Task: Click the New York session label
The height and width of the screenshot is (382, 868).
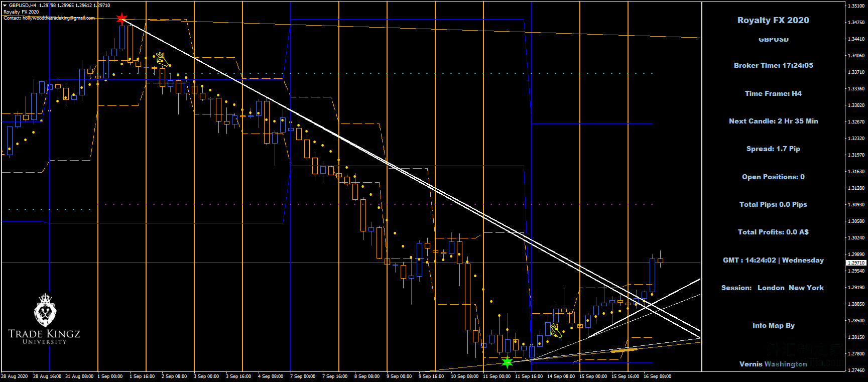Action: tap(806, 288)
